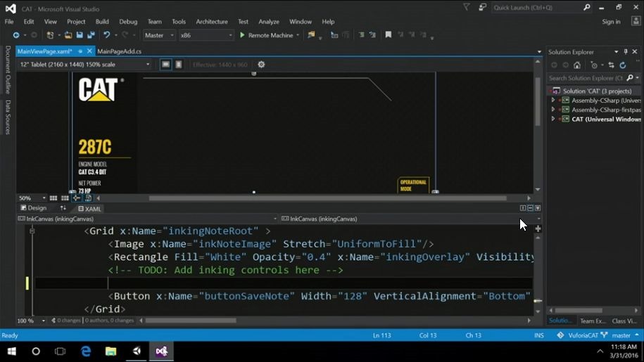The height and width of the screenshot is (362, 644).
Task: Refresh the Solution Explorer view
Action: click(x=623, y=65)
